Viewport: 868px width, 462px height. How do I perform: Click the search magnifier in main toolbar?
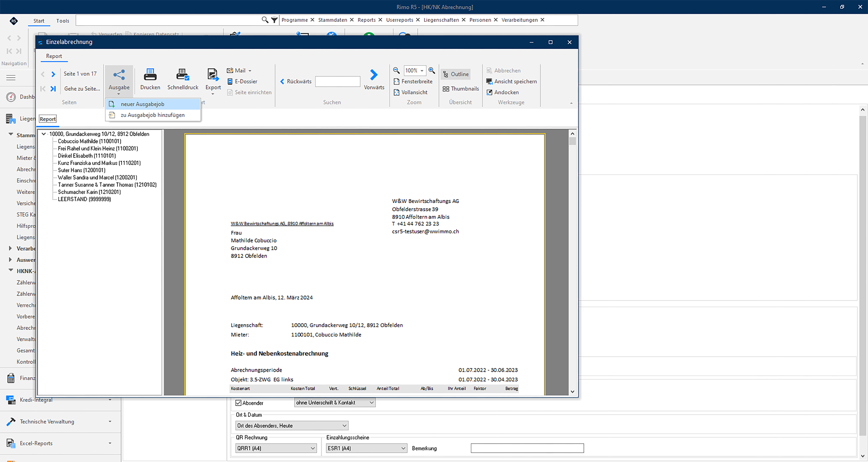265,20
